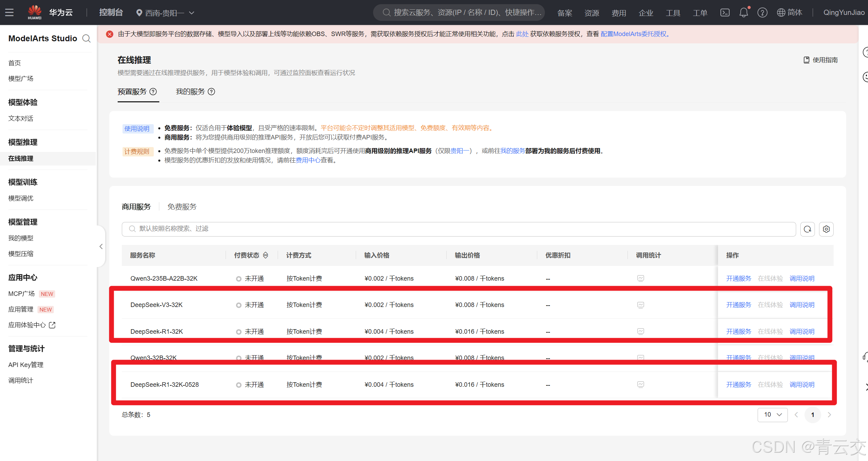Open the hamburger navigation menu
This screenshot has width=868, height=461.
point(9,12)
